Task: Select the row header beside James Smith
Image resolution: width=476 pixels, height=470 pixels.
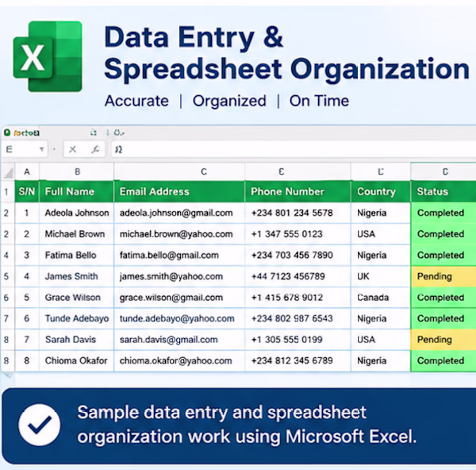Action: pyautogui.click(x=6, y=276)
